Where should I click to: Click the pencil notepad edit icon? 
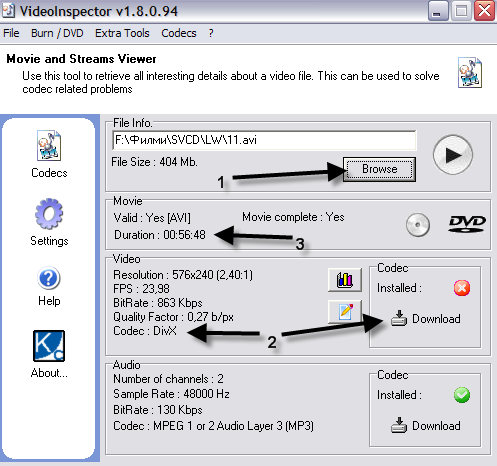(x=345, y=311)
